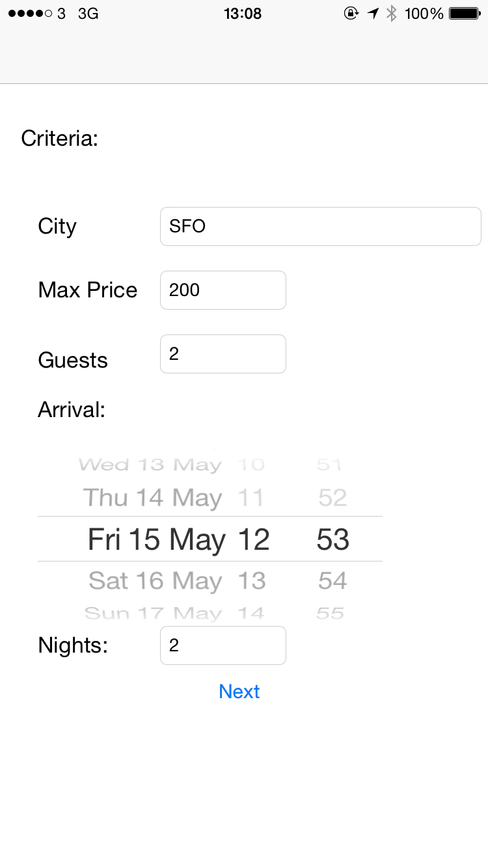
Task: Tap the 13:08 clock in status bar
Action: [x=243, y=13]
